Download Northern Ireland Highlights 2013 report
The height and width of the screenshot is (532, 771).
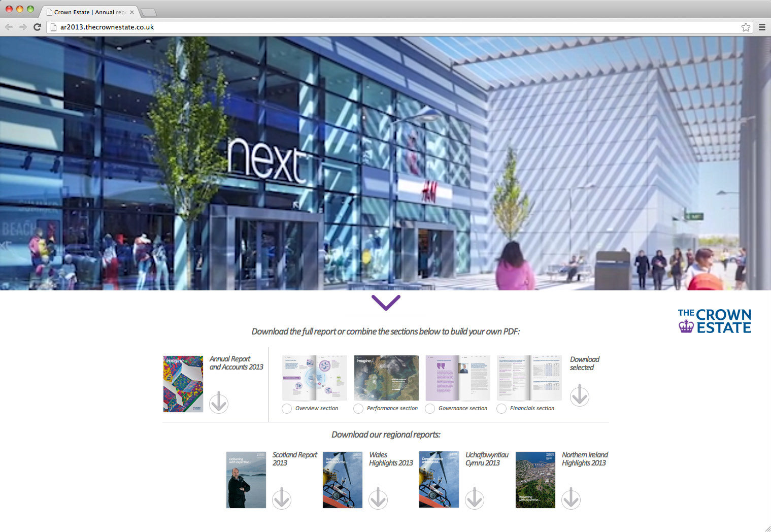coord(571,499)
